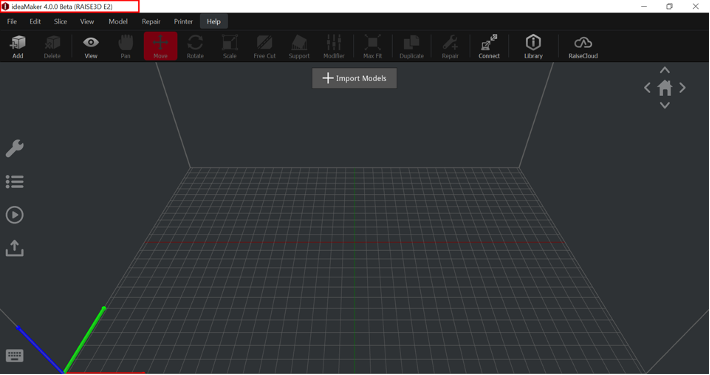The image size is (710, 375).
Task: Close the ideaMaker window
Action: (x=696, y=6)
